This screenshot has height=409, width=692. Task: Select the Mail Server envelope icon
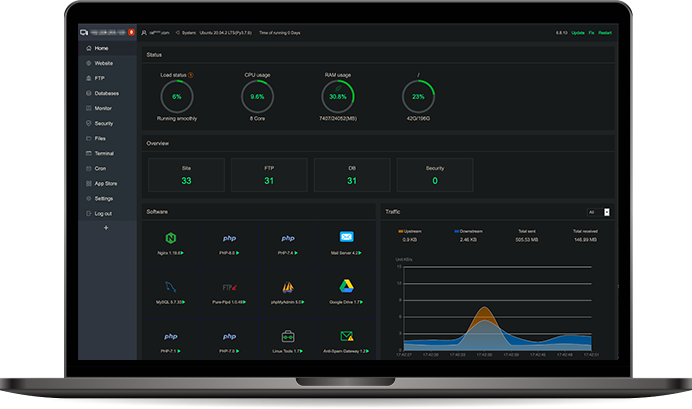346,238
